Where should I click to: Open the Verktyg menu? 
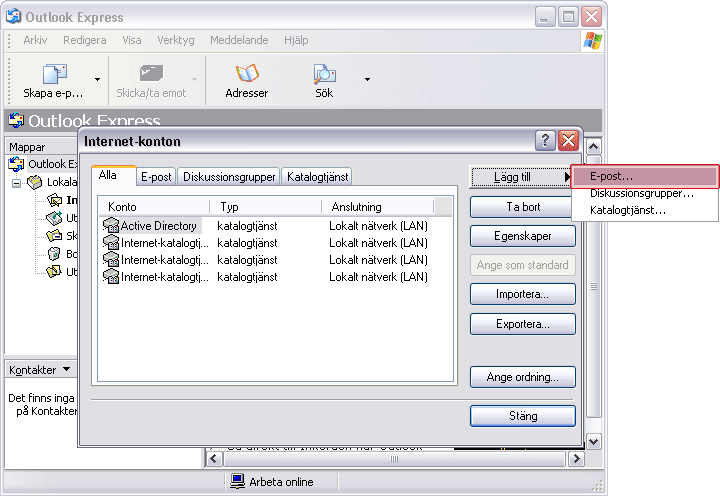point(175,40)
